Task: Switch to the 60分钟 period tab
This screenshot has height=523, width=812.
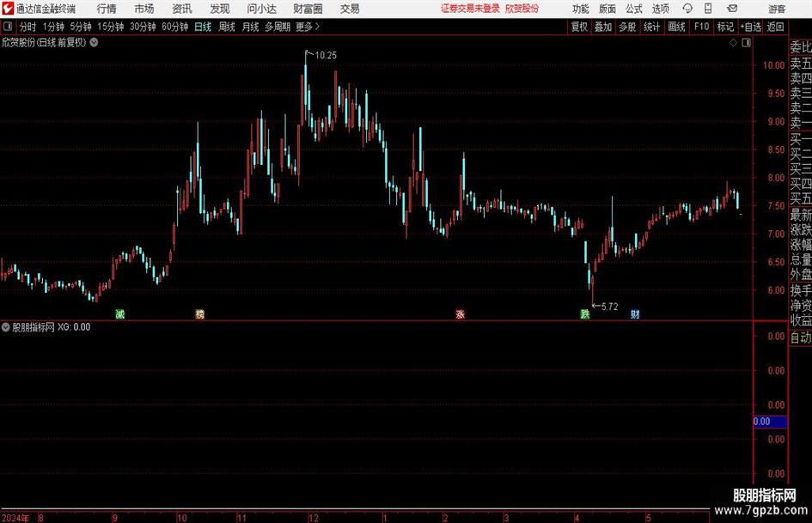Action: 174,27
